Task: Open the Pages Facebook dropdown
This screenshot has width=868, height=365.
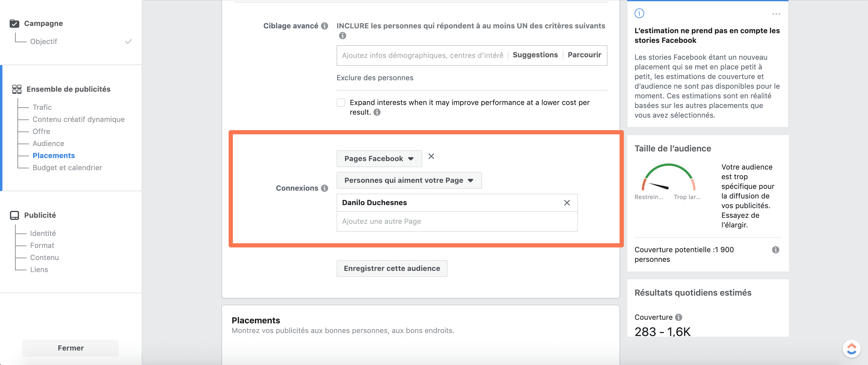Action: (x=379, y=158)
